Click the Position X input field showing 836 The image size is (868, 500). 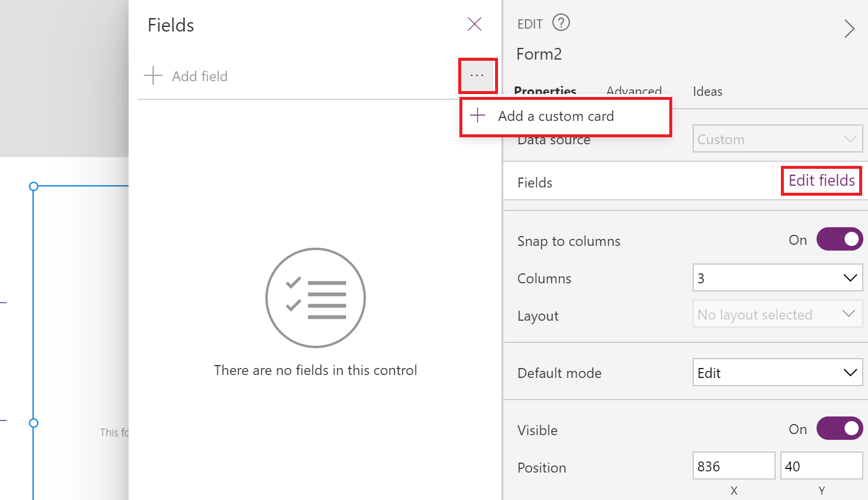point(734,466)
